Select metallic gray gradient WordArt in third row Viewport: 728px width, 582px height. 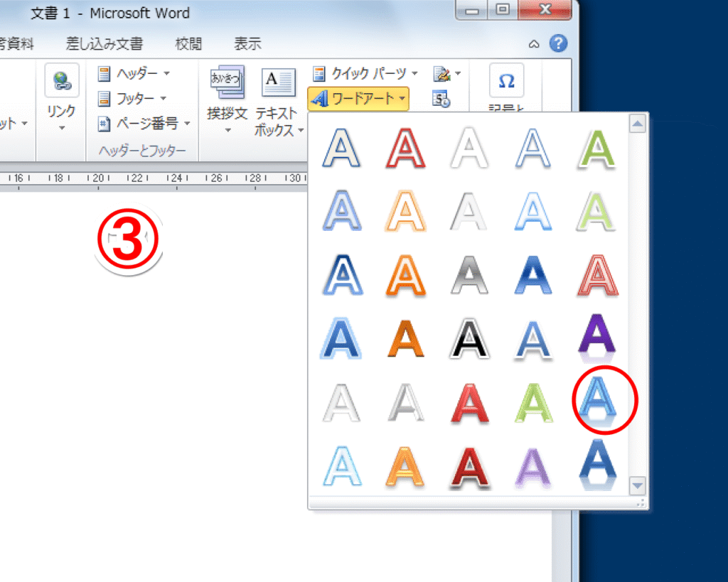click(x=469, y=275)
